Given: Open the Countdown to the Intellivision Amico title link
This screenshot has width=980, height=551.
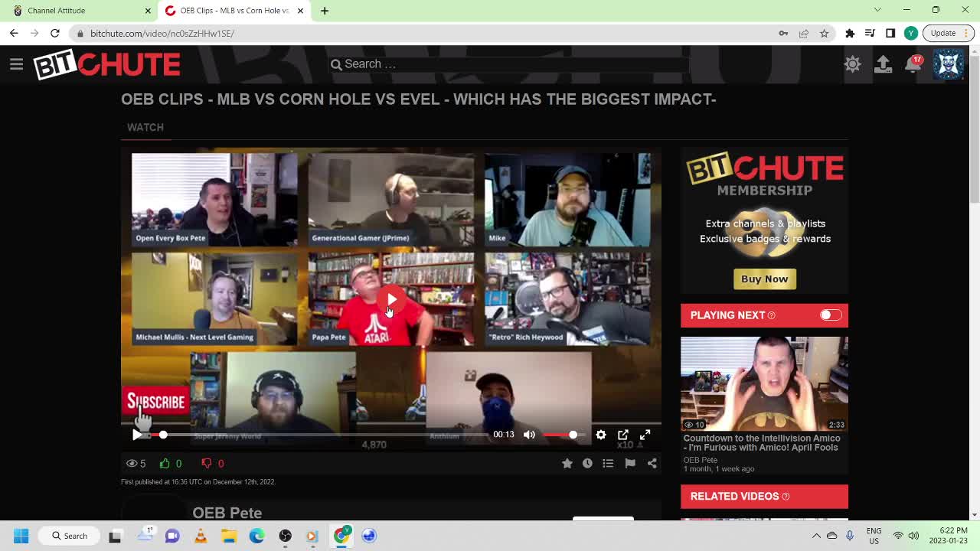Looking at the screenshot, I should (762, 443).
